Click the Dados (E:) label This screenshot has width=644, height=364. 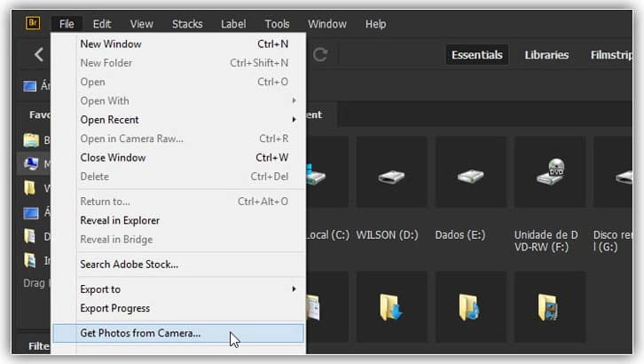[460, 235]
